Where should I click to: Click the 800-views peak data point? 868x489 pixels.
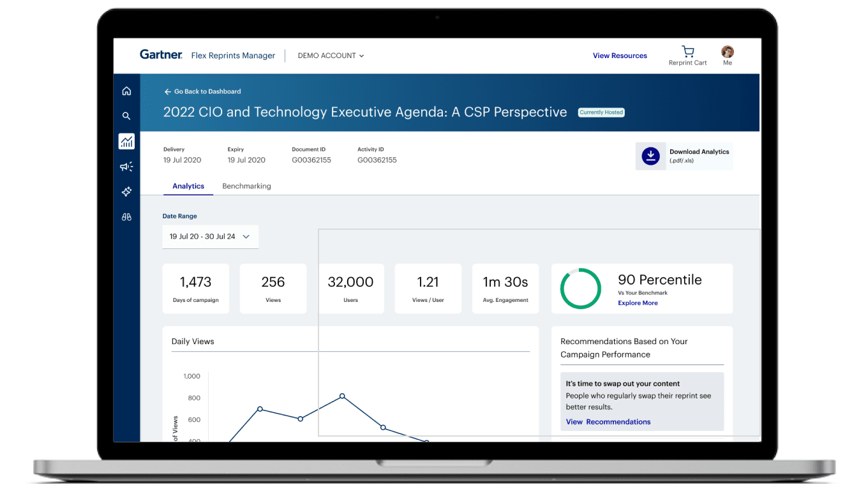[x=342, y=396]
